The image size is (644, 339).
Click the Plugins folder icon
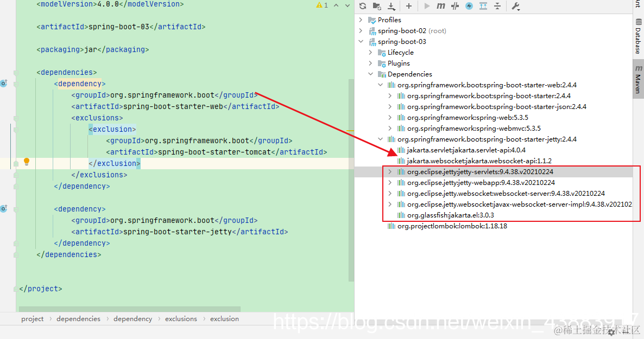point(382,63)
